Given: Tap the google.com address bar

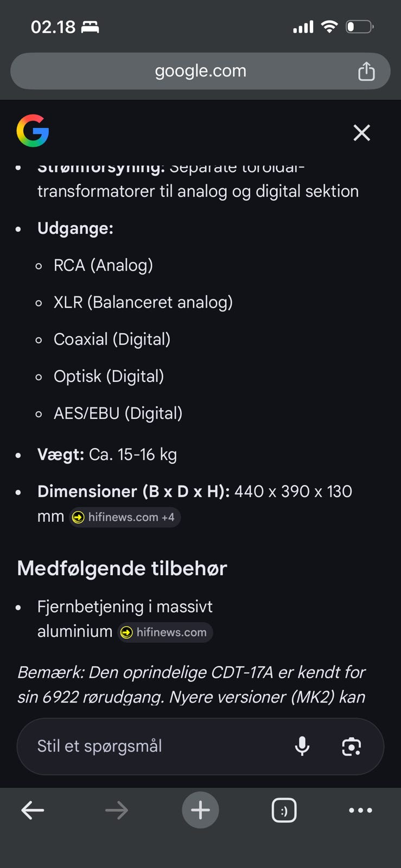Looking at the screenshot, I should 200,71.
